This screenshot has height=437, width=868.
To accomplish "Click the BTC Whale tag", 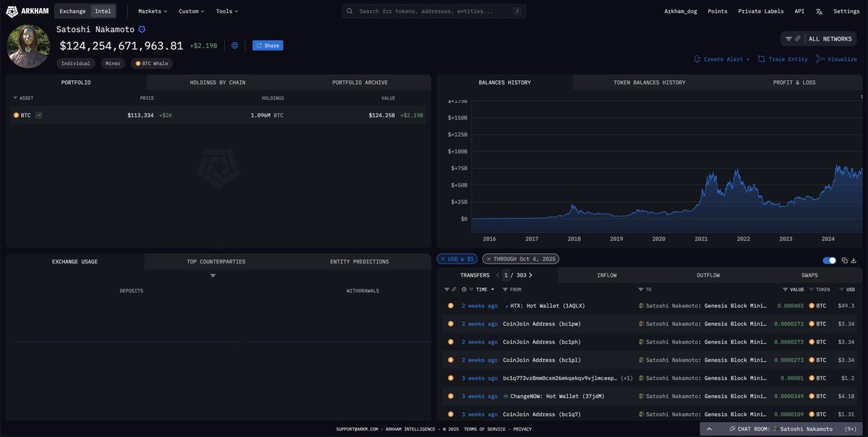I will coord(152,64).
